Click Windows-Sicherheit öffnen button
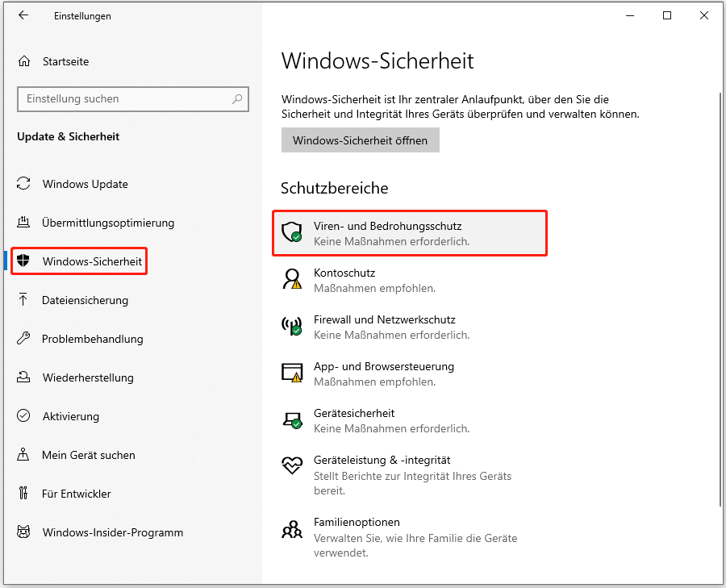This screenshot has height=588, width=726. [361, 140]
